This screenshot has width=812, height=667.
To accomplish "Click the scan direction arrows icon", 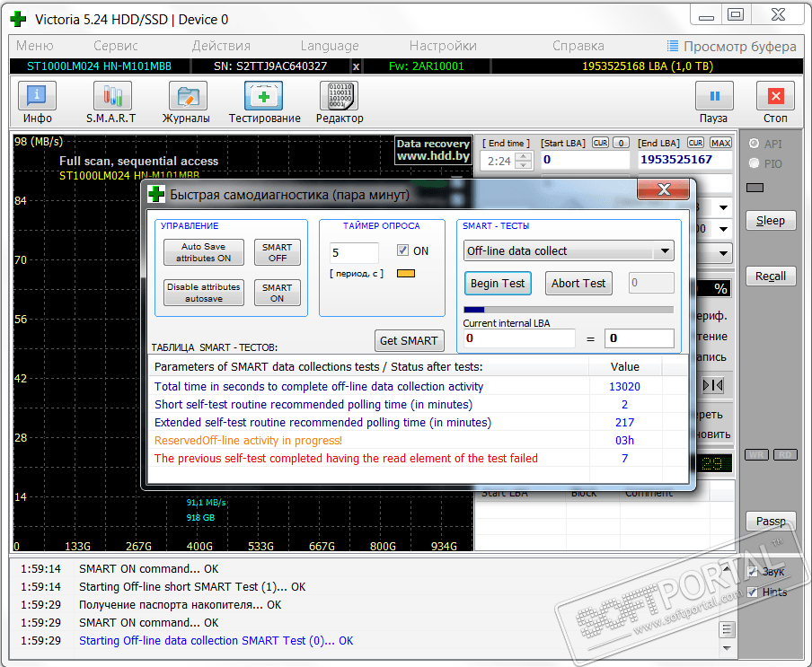I will (712, 385).
